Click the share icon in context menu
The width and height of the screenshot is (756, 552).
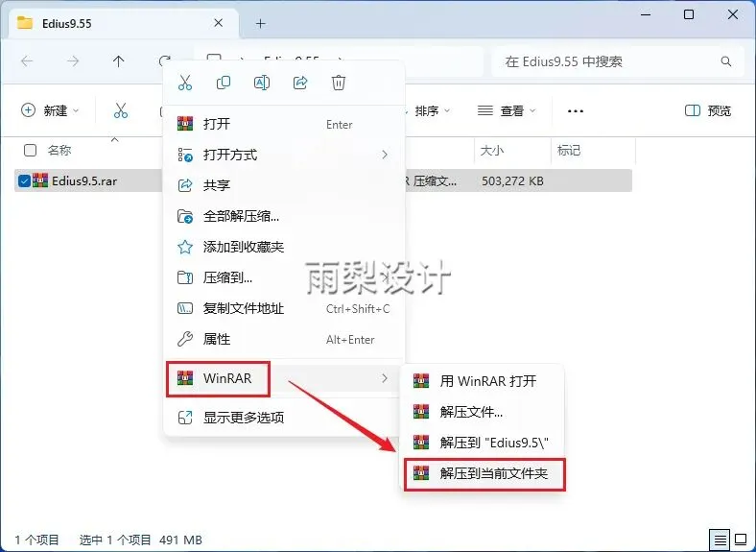300,83
